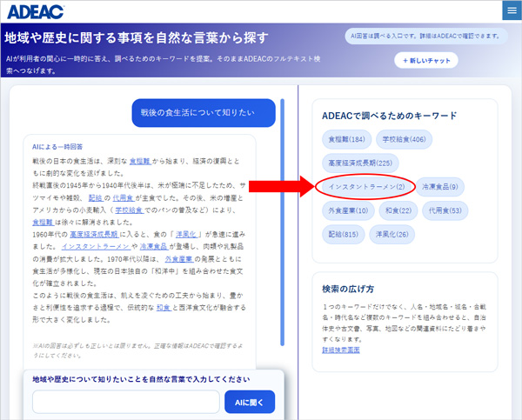Follow 代用食 link in the AI answer

(x=124, y=198)
